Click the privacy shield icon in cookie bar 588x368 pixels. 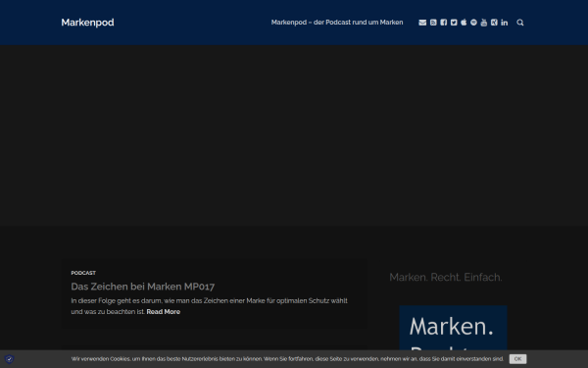10,359
